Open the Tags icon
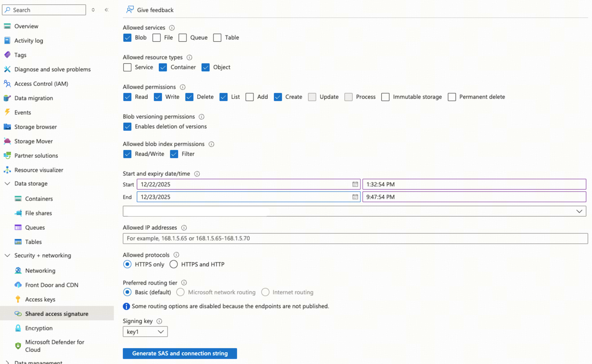The width and height of the screenshot is (592, 364). (9, 55)
